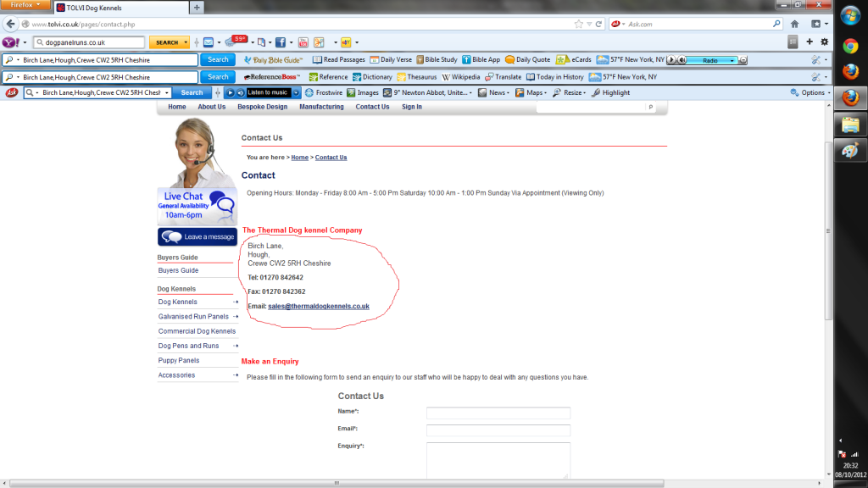Viewport: 868px width, 488px height.
Task: Play the Radio toolbar player
Action: coord(671,60)
